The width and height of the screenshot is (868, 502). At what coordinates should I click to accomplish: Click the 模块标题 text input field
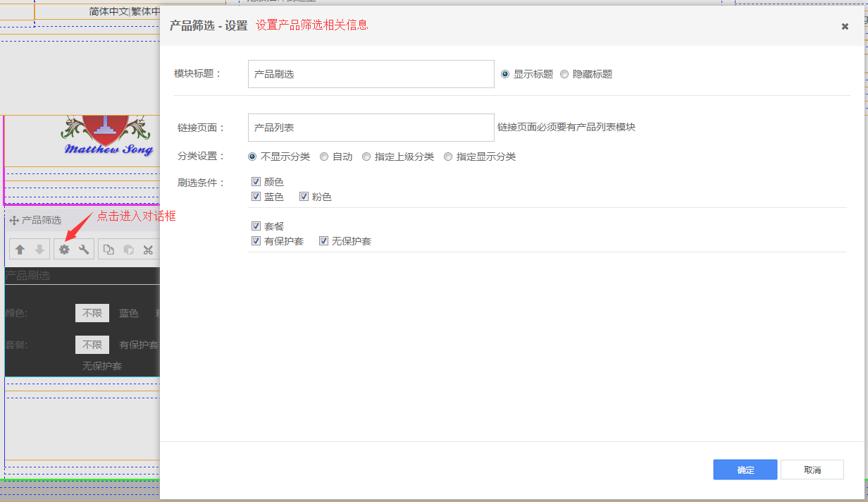click(x=371, y=74)
